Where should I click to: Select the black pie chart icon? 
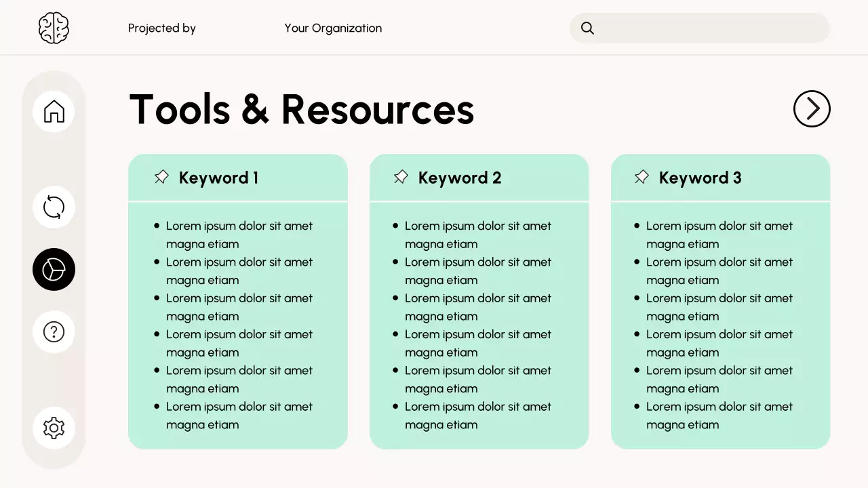[54, 270]
